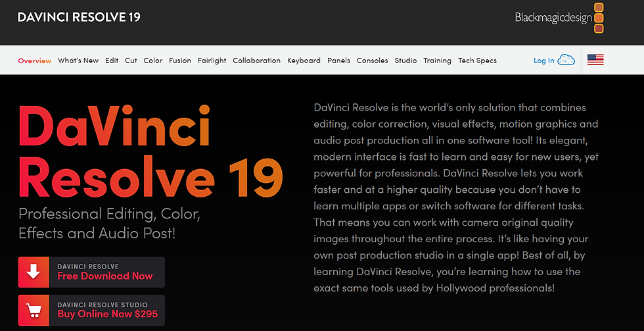Select the US flag region icon
This screenshot has width=644, height=331.
coord(595,60)
